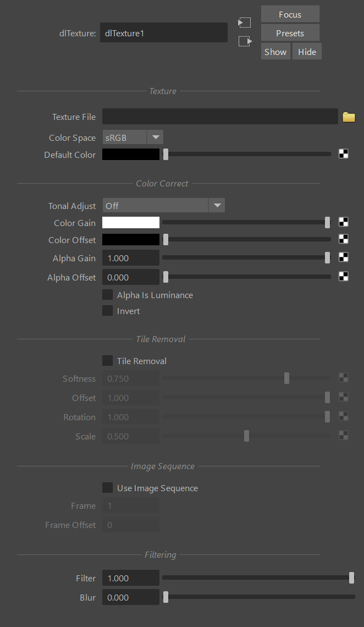
Task: Click the Texture File path field
Action: pyautogui.click(x=220, y=117)
